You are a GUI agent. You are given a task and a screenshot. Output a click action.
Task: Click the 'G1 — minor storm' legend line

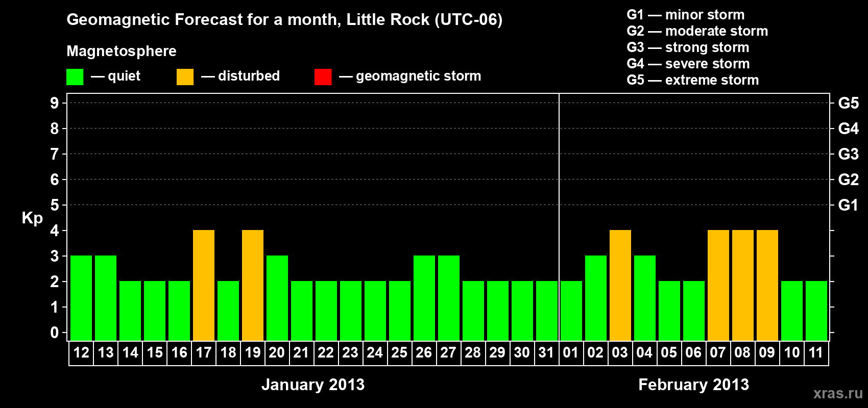point(686,15)
